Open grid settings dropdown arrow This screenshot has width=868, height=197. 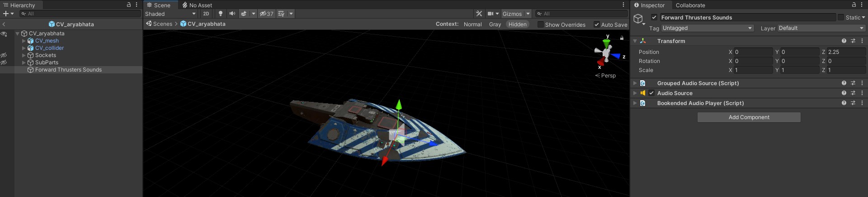291,14
